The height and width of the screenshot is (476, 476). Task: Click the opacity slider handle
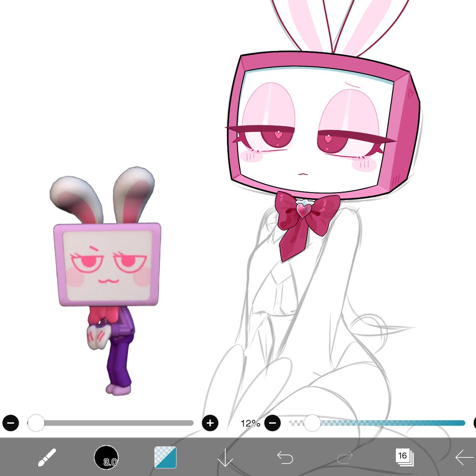tap(312, 423)
